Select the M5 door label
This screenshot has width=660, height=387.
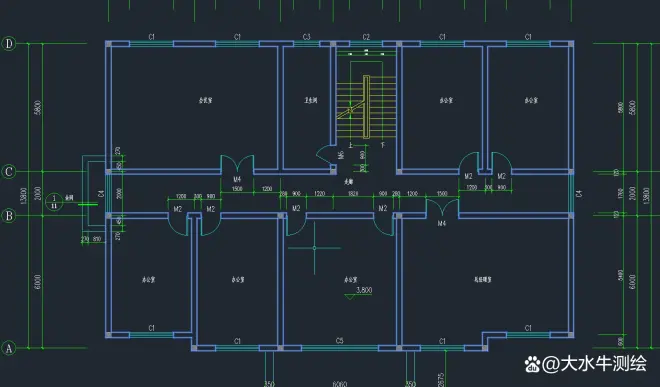coord(341,155)
